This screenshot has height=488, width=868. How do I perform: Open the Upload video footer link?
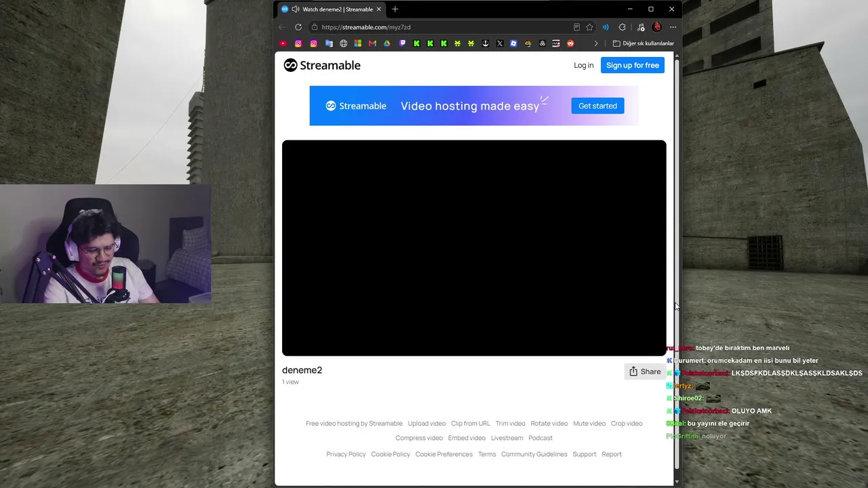(x=427, y=424)
